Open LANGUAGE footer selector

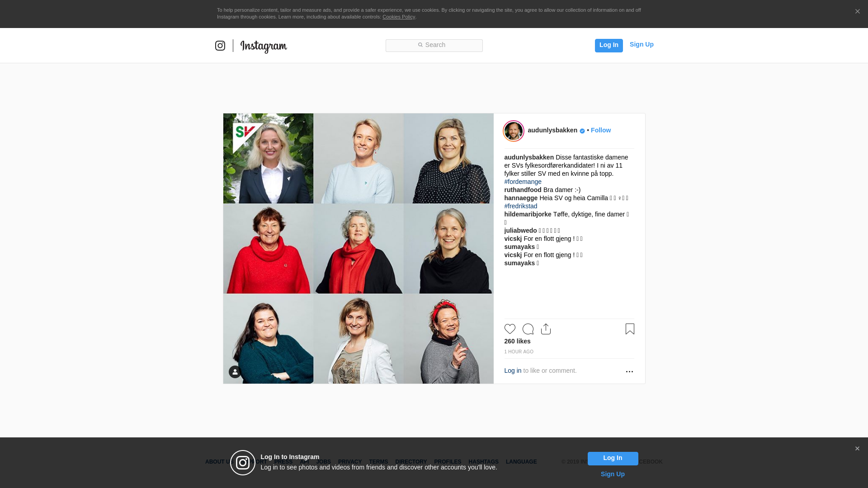tap(521, 462)
